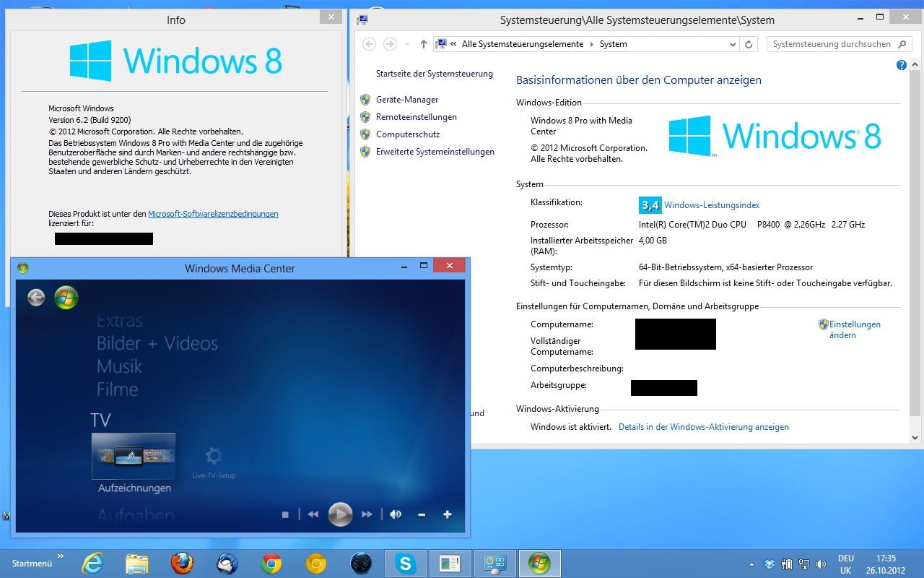924x578 pixels.
Task: Open the Windows-Leistungsindex link
Action: (x=712, y=205)
